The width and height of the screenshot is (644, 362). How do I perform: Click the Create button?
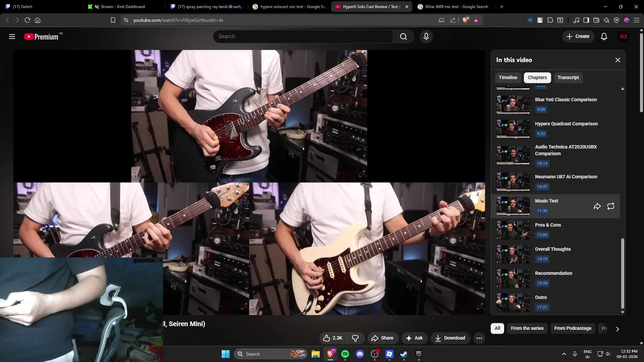coord(578,36)
